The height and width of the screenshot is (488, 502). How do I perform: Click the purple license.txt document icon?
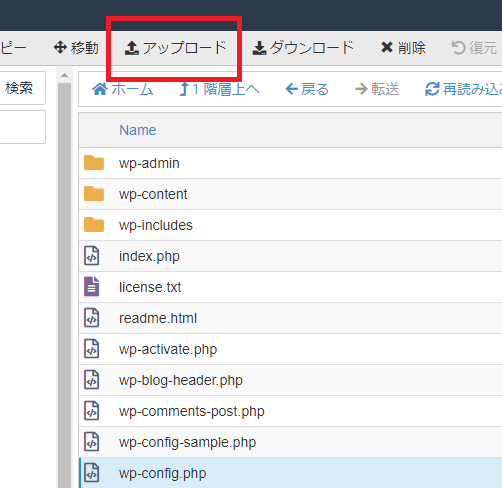(x=92, y=287)
